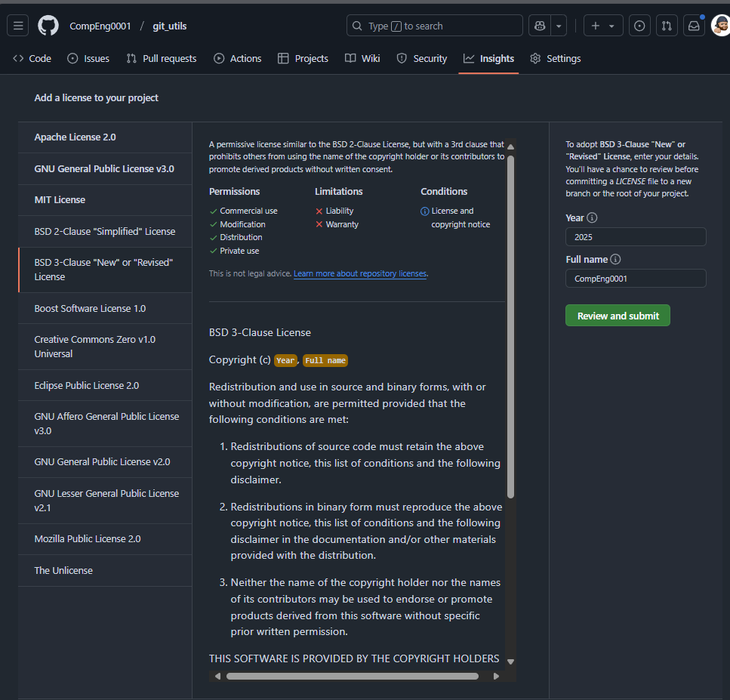This screenshot has height=700, width=730.
Task: Open the hamburger navigation menu
Action: click(17, 26)
